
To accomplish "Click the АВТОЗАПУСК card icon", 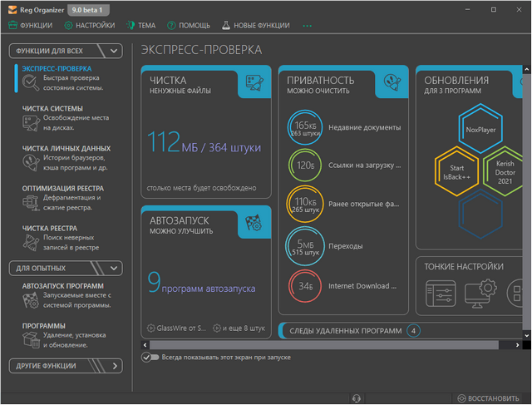I will pyautogui.click(x=254, y=223).
